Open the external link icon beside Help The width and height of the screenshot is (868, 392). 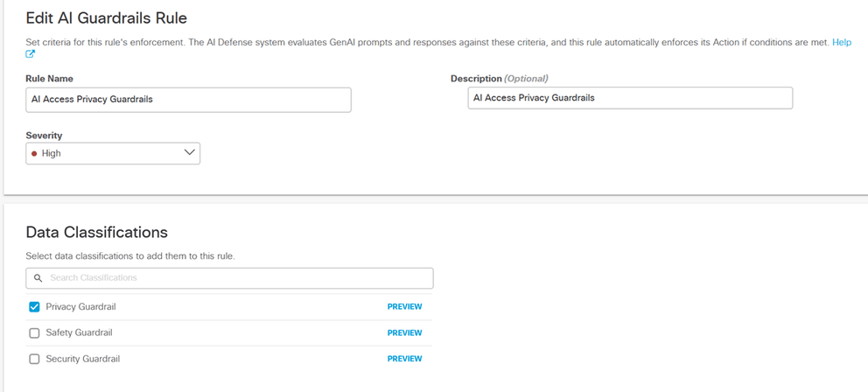click(31, 54)
